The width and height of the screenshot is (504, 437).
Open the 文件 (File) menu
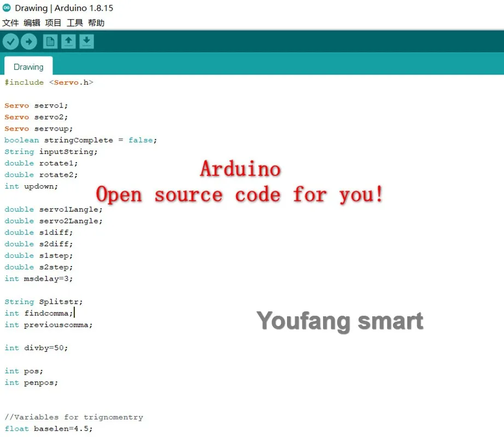point(10,23)
